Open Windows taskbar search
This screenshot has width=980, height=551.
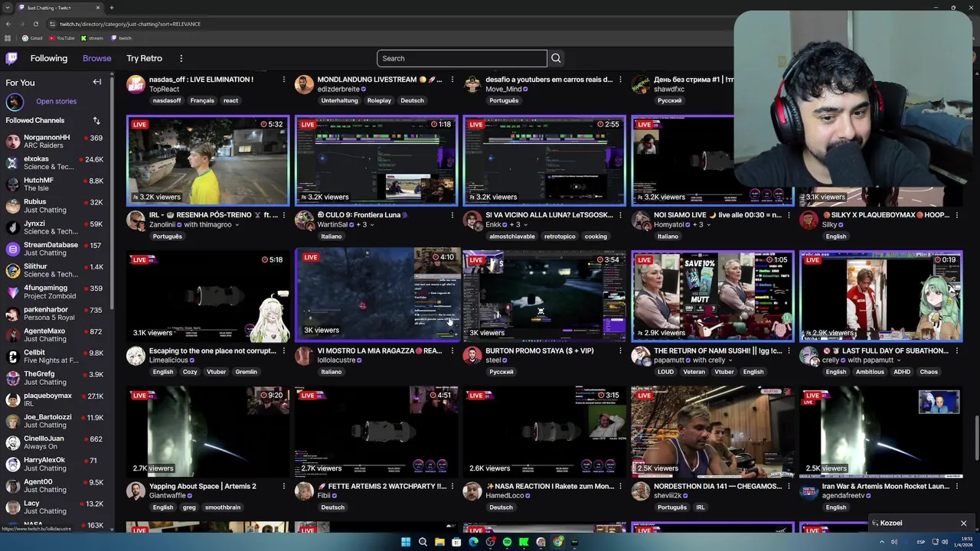pos(423,542)
